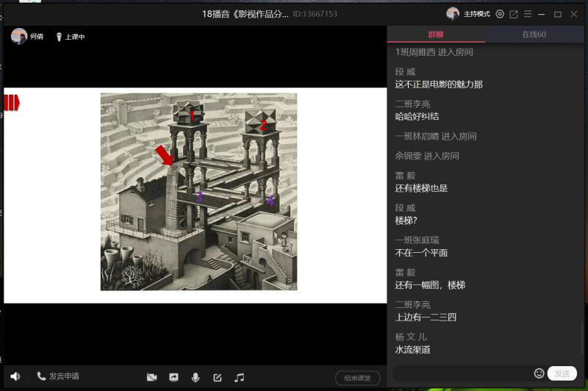Click the chat message input field
The height and width of the screenshot is (391, 588).
(x=462, y=373)
